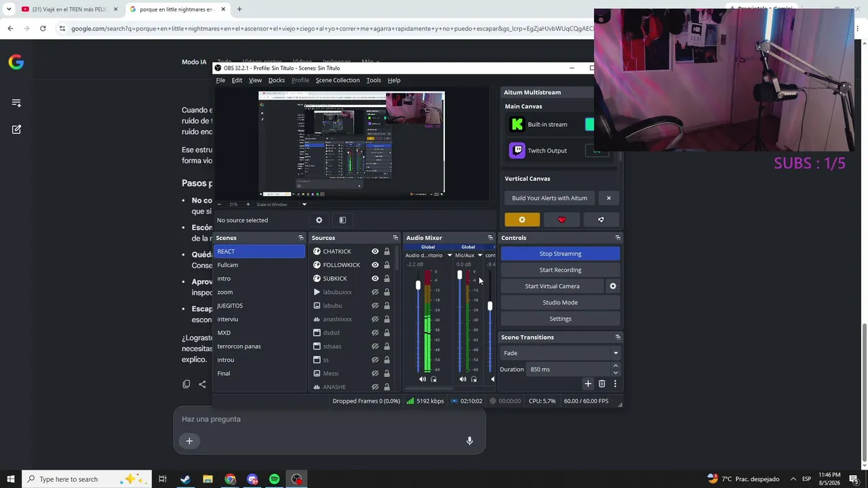Open Chrome tab search dropdown arrow
Viewport: 868px width, 488px height.
tap(9, 9)
